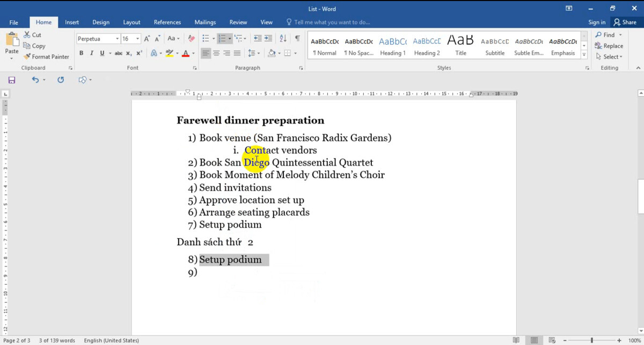This screenshot has width=644, height=345.
Task: Open the Replace dialog
Action: point(609,46)
